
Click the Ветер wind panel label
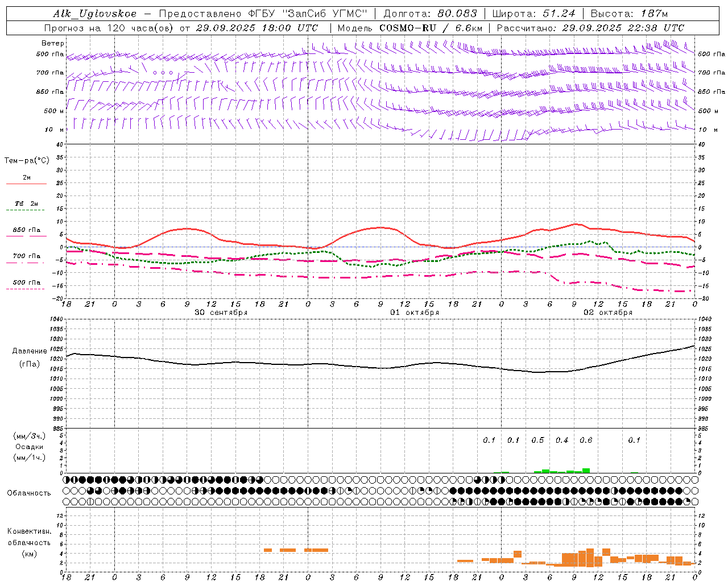point(53,43)
